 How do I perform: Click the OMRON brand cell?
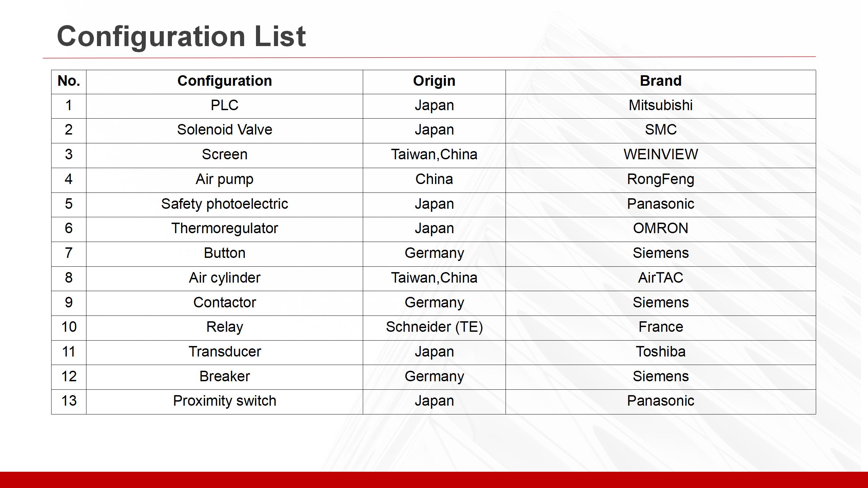click(x=660, y=228)
